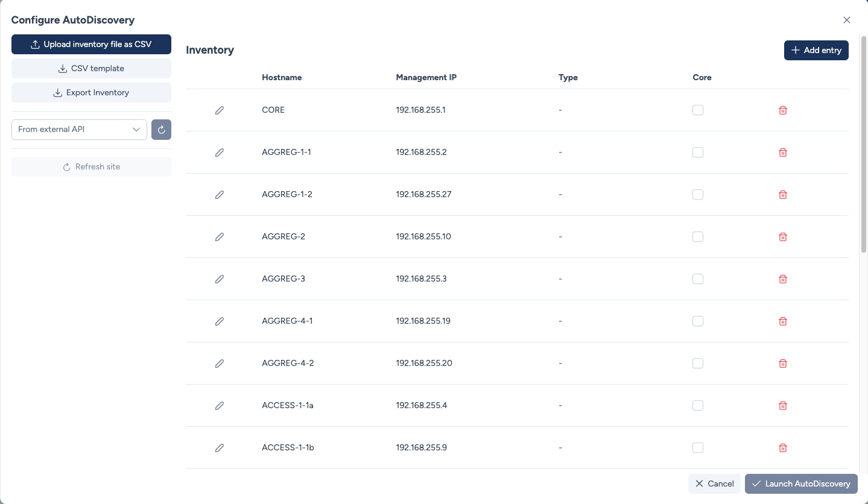Click Export Inventory button
The image size is (868, 504).
click(x=91, y=93)
